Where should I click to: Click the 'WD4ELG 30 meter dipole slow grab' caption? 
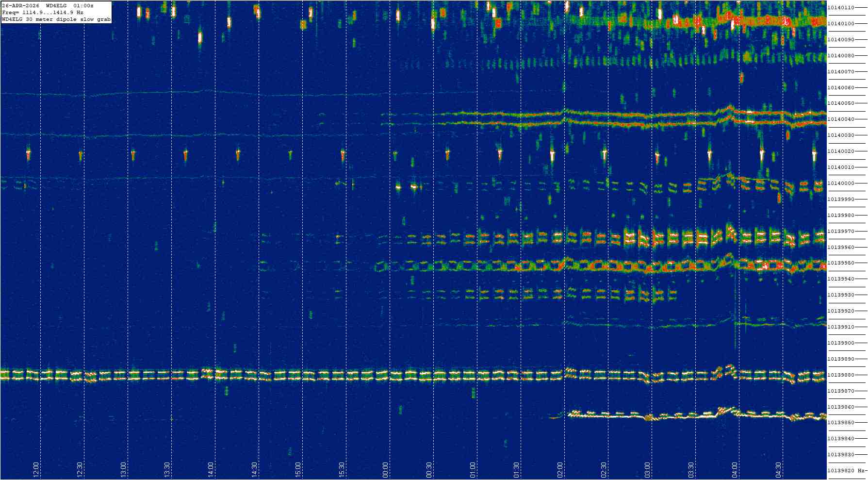[56, 19]
